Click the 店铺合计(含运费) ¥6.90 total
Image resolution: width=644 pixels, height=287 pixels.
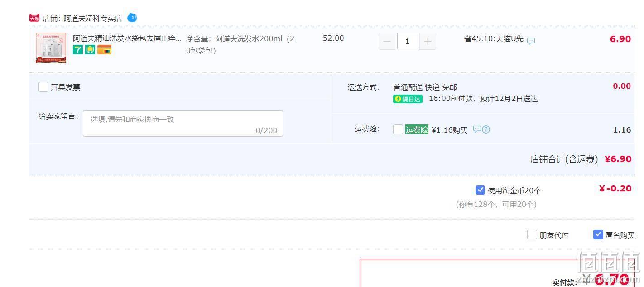pos(581,159)
